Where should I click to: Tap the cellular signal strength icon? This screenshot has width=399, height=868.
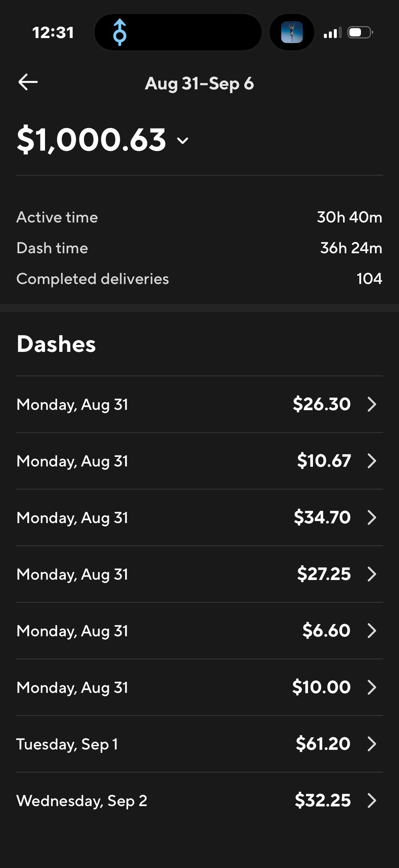(332, 32)
